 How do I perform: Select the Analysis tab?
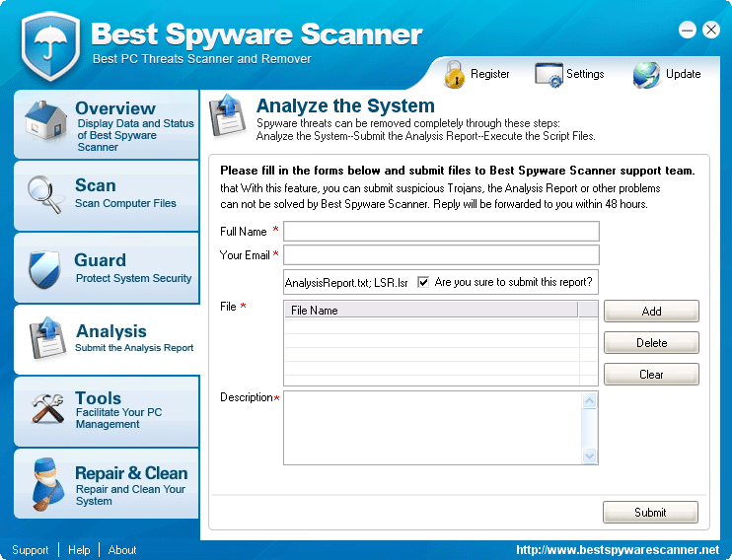(107, 340)
